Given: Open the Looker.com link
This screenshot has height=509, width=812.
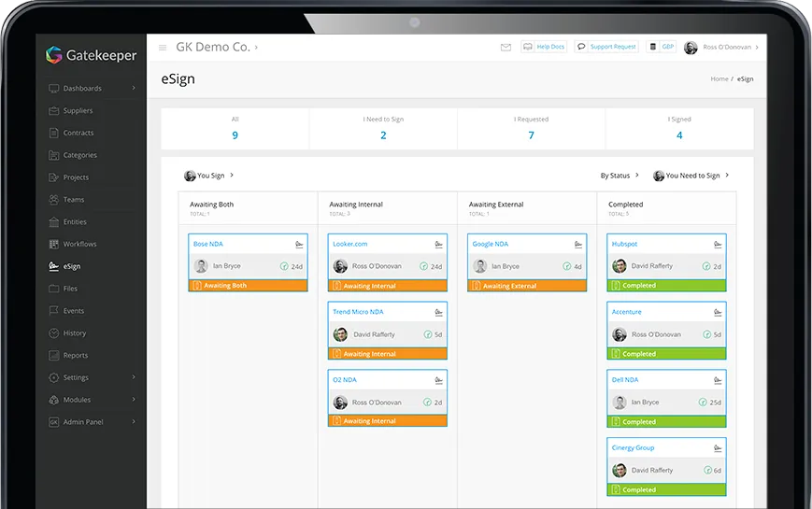Looking at the screenshot, I should pyautogui.click(x=350, y=244).
